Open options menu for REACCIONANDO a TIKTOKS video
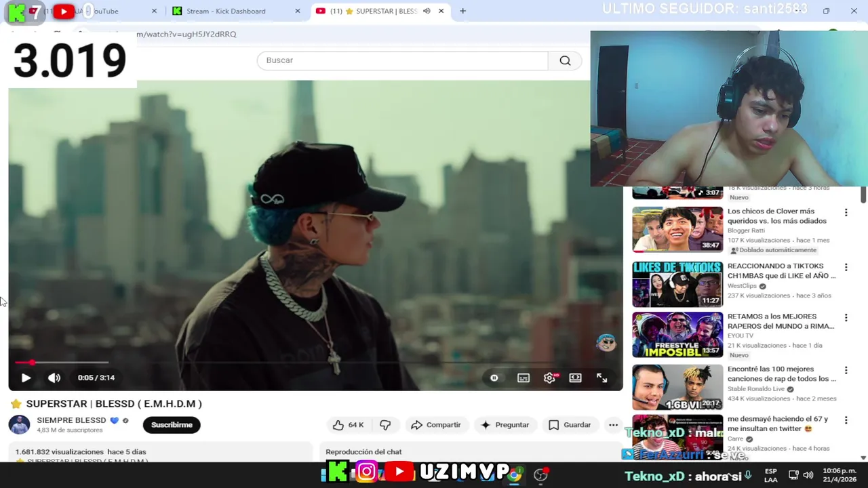The height and width of the screenshot is (488, 868). [846, 268]
